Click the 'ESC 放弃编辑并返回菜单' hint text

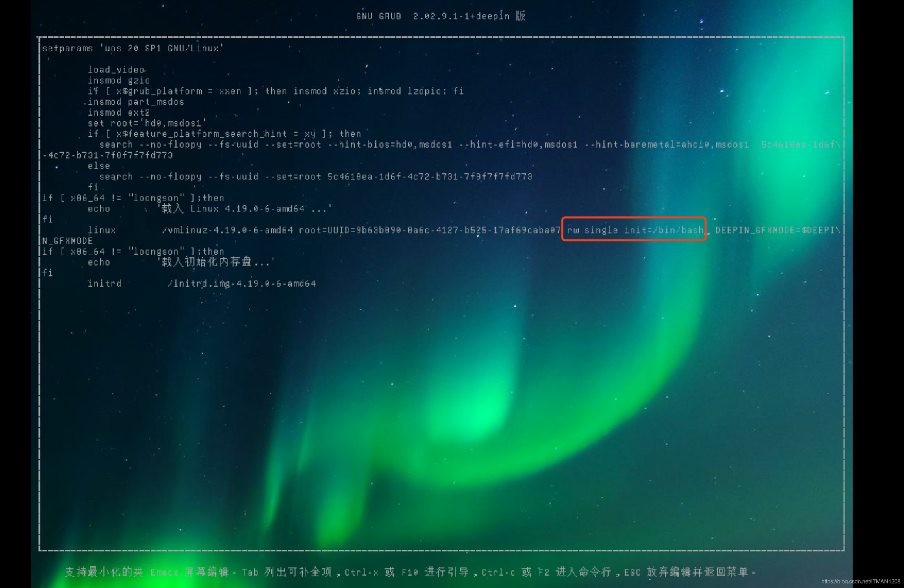(x=688, y=572)
